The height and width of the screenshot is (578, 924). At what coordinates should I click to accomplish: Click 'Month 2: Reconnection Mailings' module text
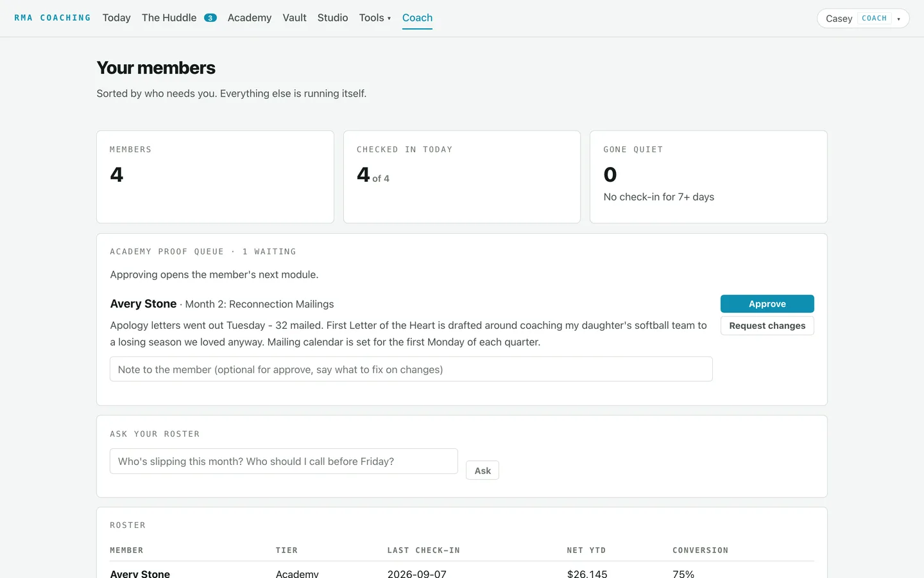260,304
